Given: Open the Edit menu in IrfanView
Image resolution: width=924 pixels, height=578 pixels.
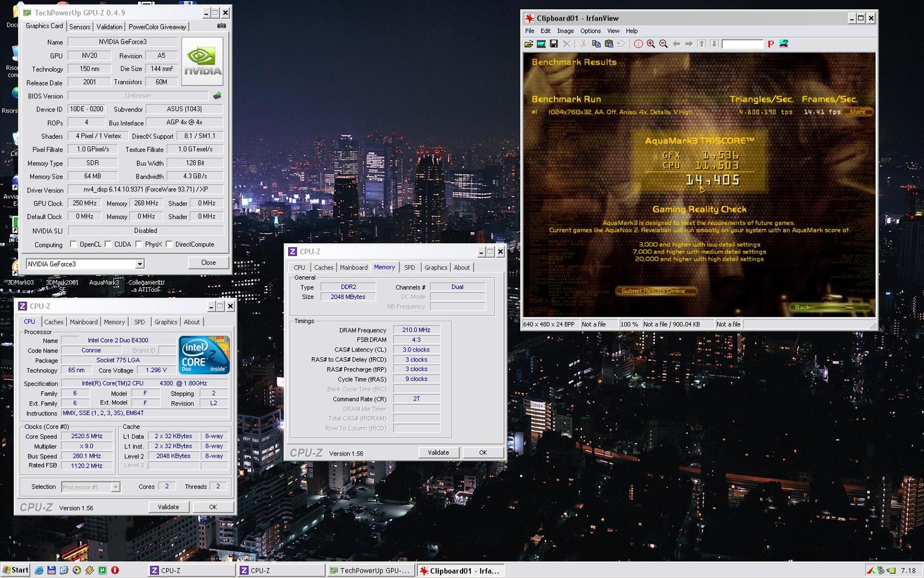Looking at the screenshot, I should click(545, 31).
